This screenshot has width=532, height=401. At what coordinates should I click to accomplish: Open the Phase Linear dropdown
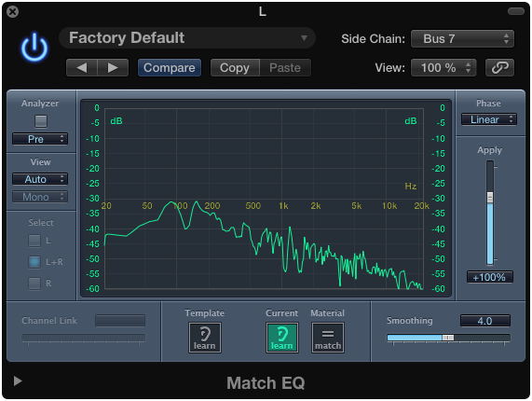(489, 119)
